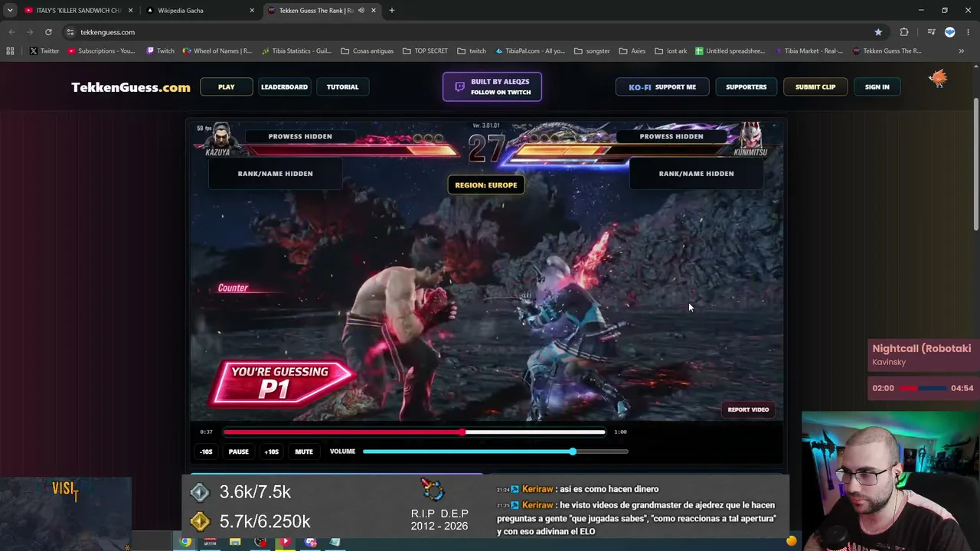Open the TibiaPal.com bookmark
980x551 pixels.
pos(531,51)
